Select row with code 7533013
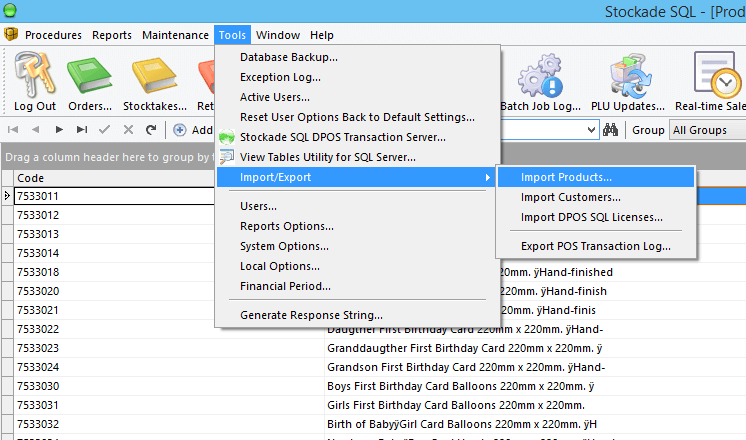This screenshot has width=746, height=440. [x=114, y=234]
